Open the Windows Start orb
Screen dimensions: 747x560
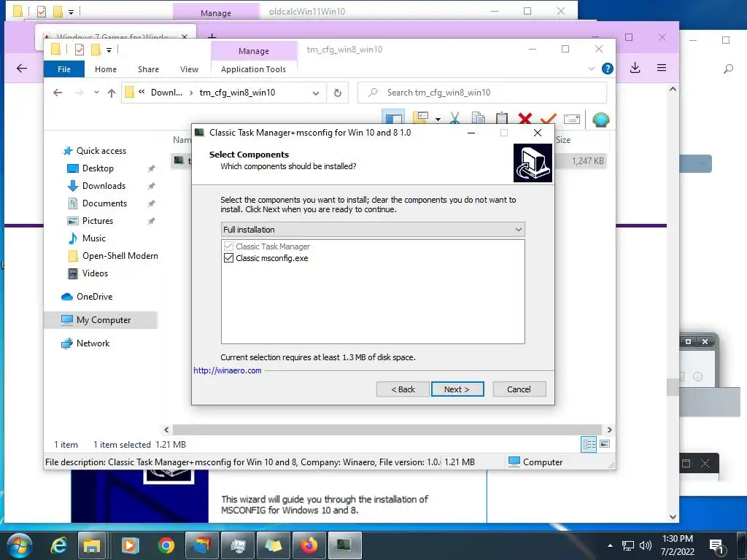[x=19, y=545]
